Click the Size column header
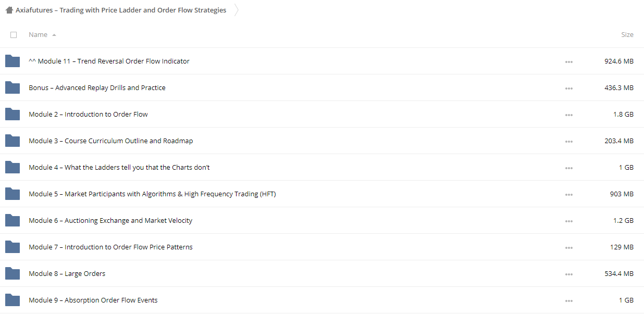The height and width of the screenshot is (315, 644). coord(627,35)
